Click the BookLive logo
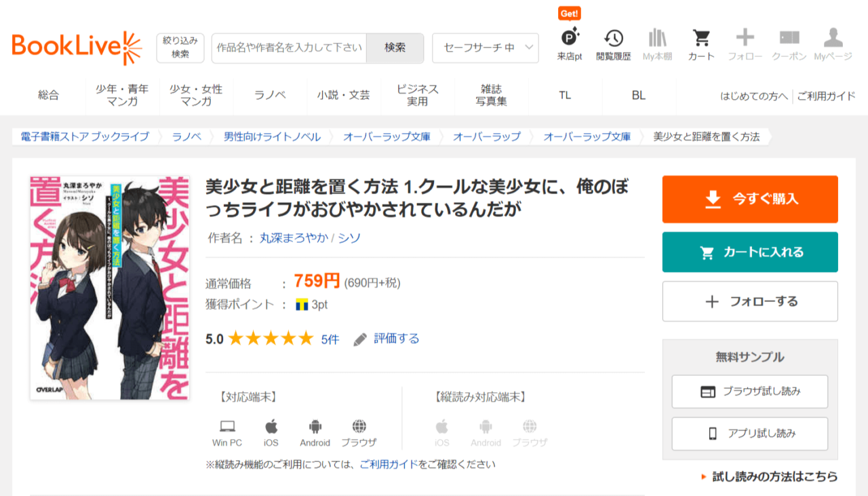The width and height of the screenshot is (868, 496). click(x=77, y=47)
